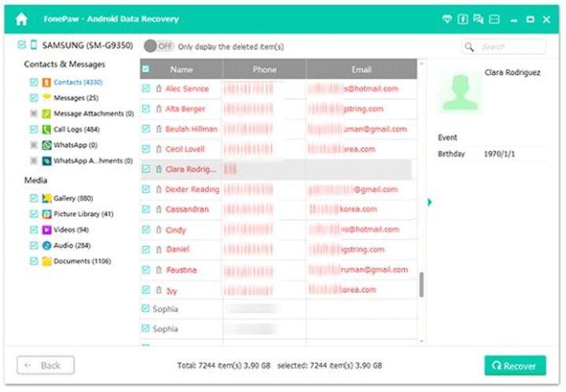Uncheck the SAMSUNG device checkbox
Image resolution: width=566 pixels, height=392 pixels.
pos(22,45)
